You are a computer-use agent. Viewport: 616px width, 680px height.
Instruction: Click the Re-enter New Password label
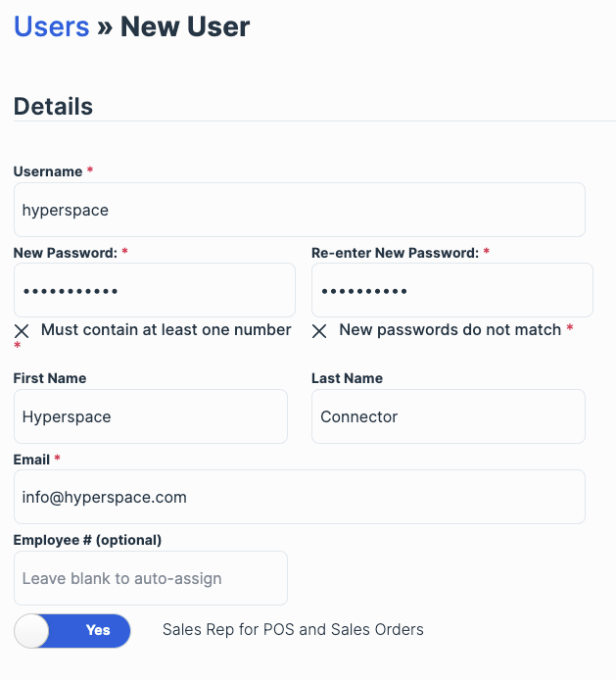395,253
